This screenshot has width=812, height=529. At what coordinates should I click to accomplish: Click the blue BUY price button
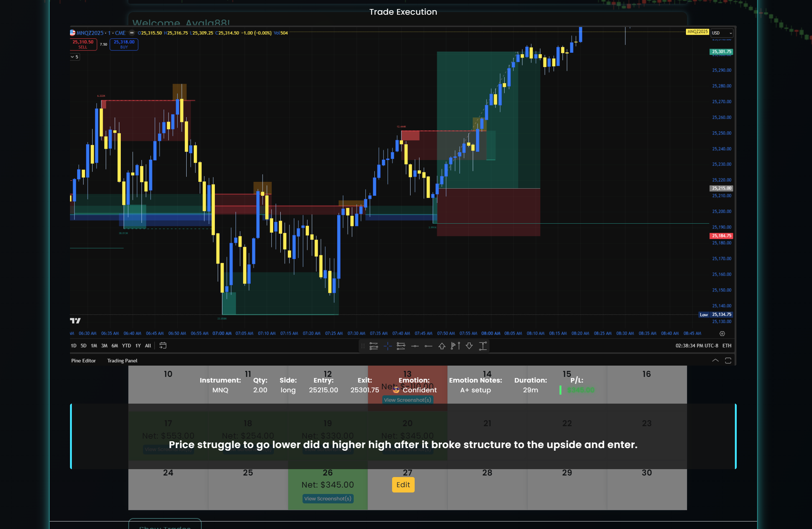point(124,44)
